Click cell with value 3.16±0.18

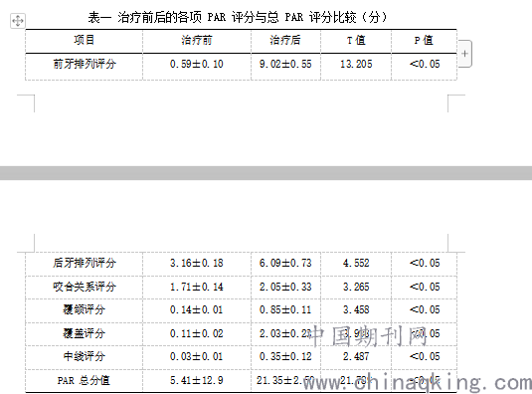coord(197,264)
